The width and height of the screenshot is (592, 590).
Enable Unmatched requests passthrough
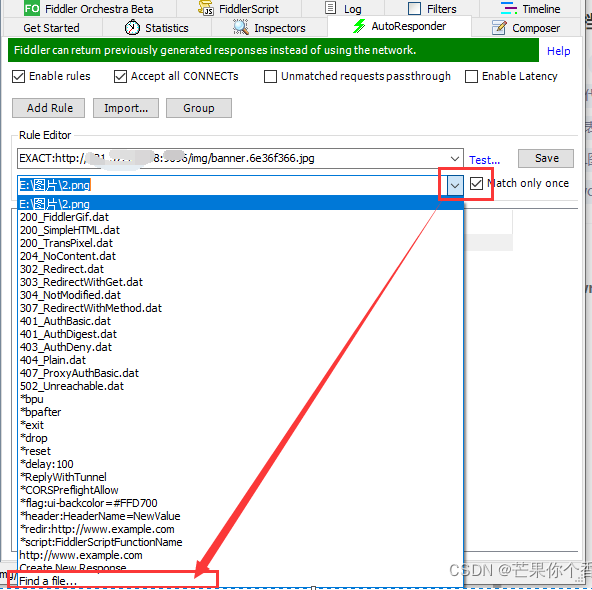270,77
